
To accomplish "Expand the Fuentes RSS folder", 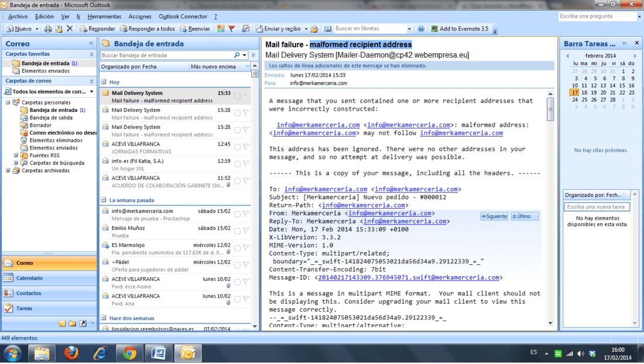I will click(16, 155).
